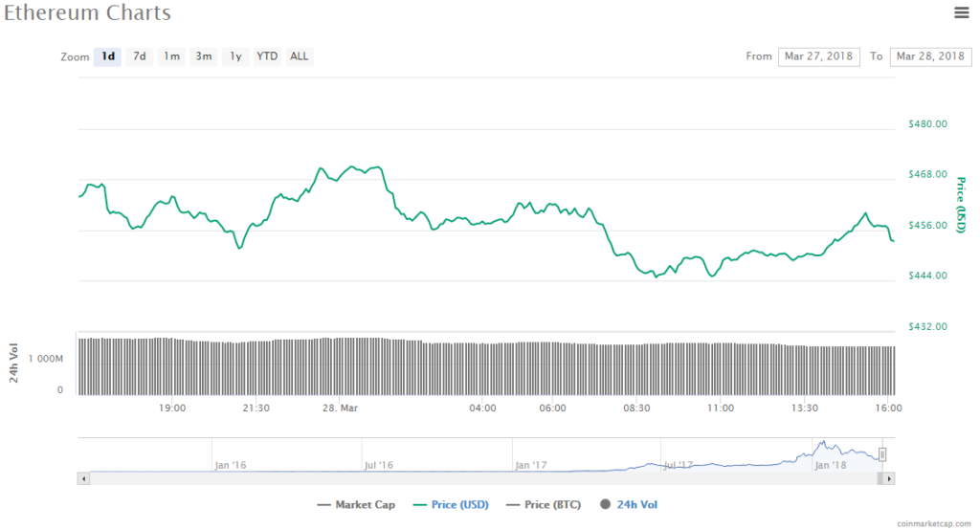The image size is (980, 530).
Task: Edit the From date field
Action: (818, 56)
